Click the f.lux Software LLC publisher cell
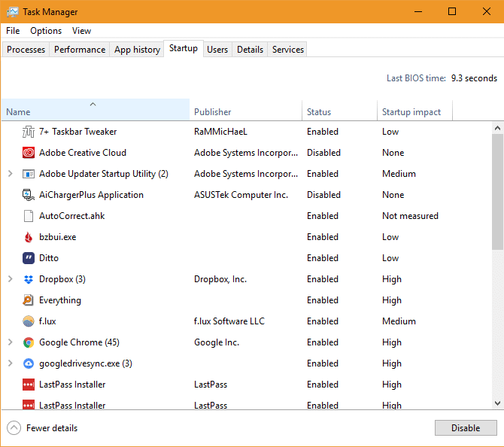The width and height of the screenshot is (504, 447). click(x=229, y=321)
